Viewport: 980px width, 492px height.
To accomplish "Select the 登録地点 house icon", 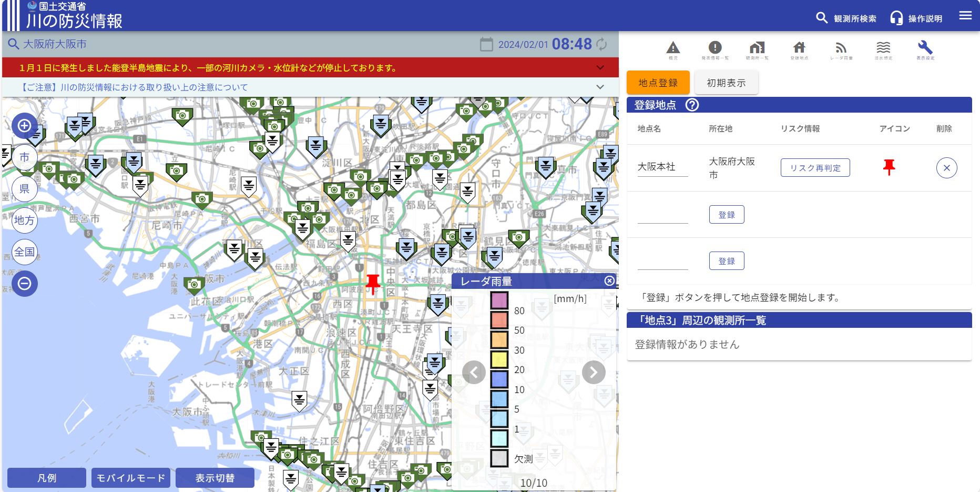I will (x=799, y=49).
